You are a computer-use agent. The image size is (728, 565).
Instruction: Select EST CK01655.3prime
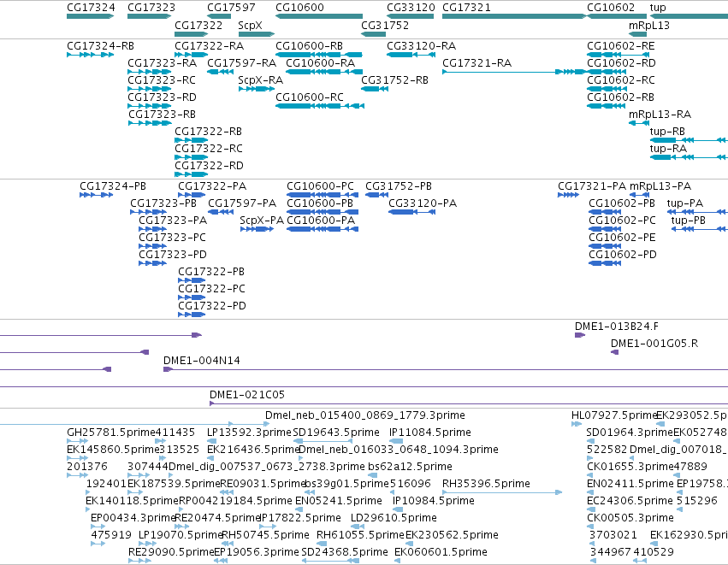coord(630,467)
